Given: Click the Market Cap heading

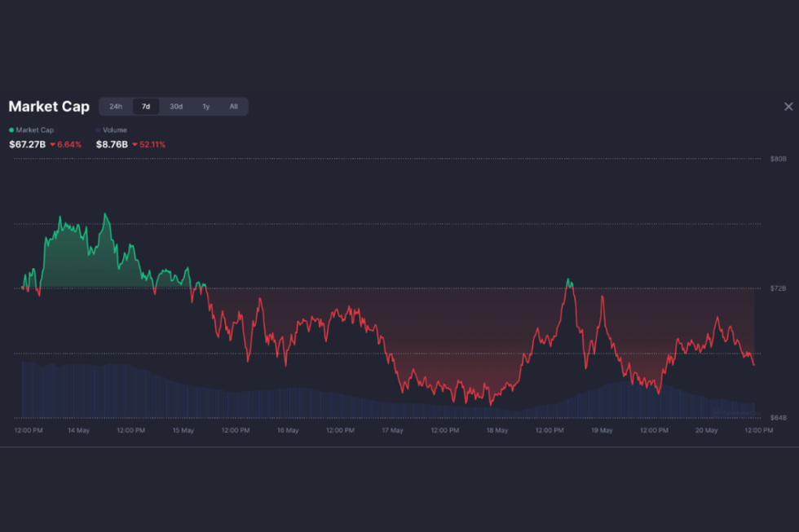Looking at the screenshot, I should (49, 107).
